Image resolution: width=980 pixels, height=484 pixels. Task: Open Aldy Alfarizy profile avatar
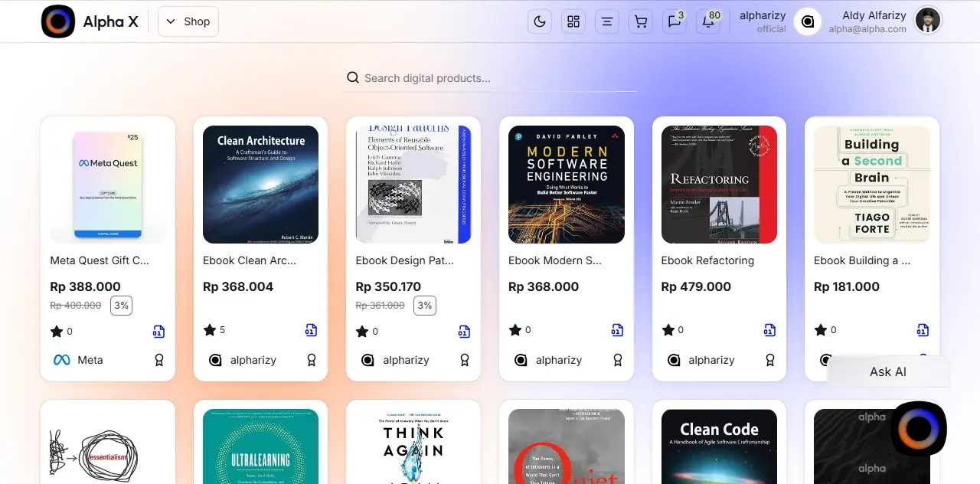928,21
